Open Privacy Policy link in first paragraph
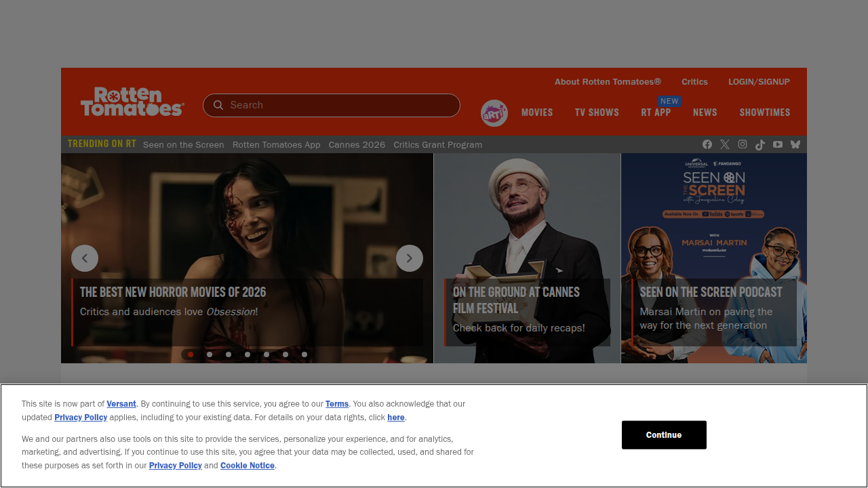This screenshot has height=488, width=868. (81, 418)
